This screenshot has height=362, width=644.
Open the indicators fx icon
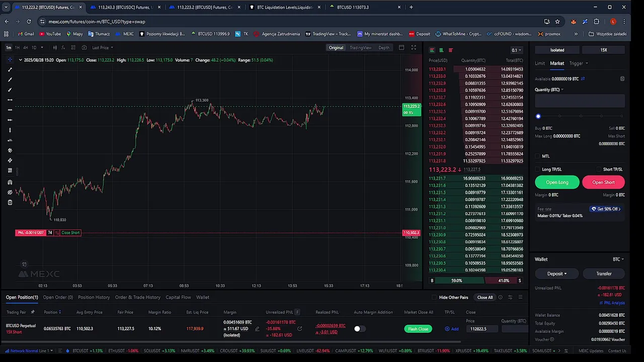62,47
